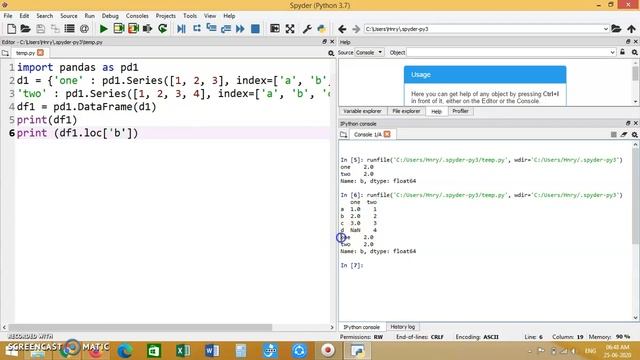Clear console with eraser icon
Screen dimensions: 640x360
point(624,134)
